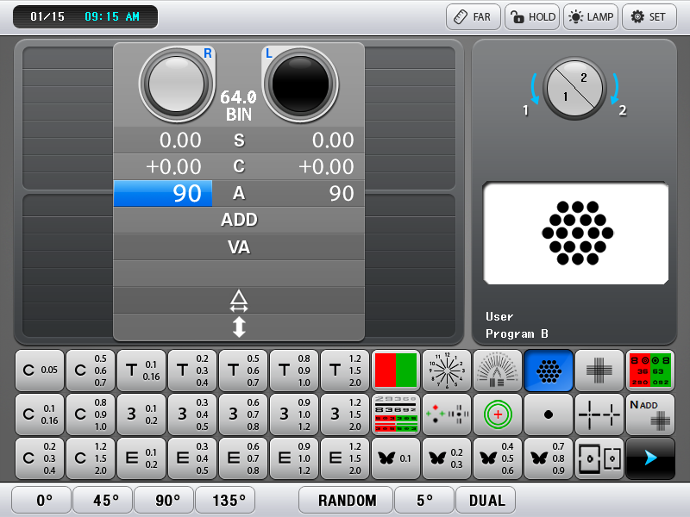Select the astigmatism clock dial chart
Screen dimensions: 690x517
(x=447, y=370)
